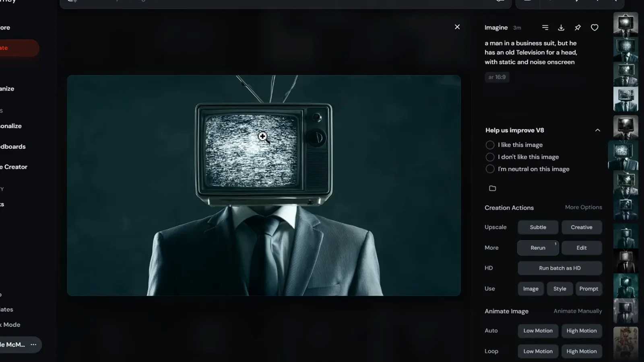Image resolution: width=644 pixels, height=362 pixels.
Task: Open the Personalize sidebar item
Action: [11, 126]
